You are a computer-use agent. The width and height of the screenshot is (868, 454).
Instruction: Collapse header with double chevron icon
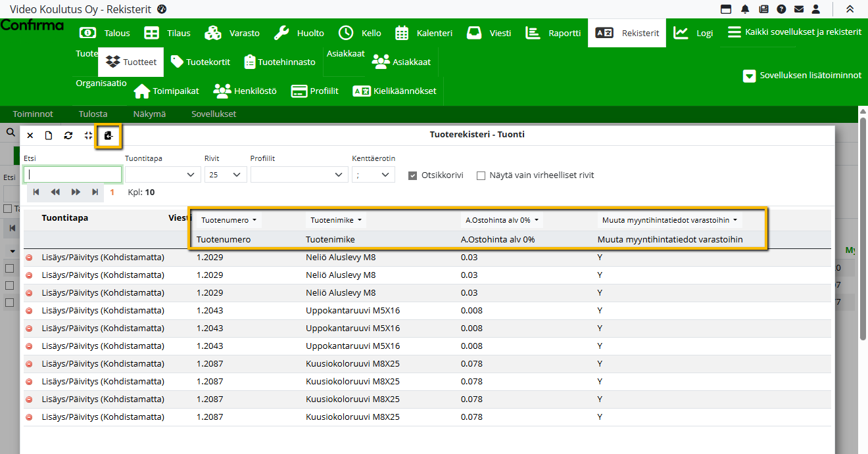[850, 9]
